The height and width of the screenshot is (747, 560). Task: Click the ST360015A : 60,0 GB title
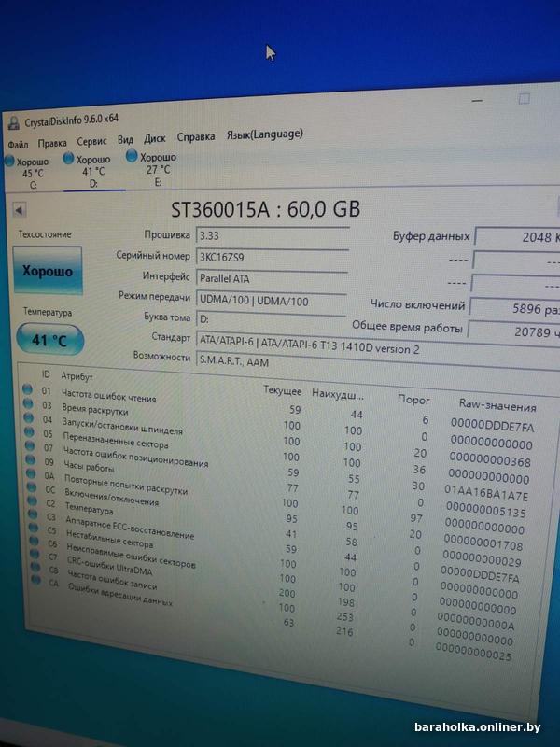point(266,209)
